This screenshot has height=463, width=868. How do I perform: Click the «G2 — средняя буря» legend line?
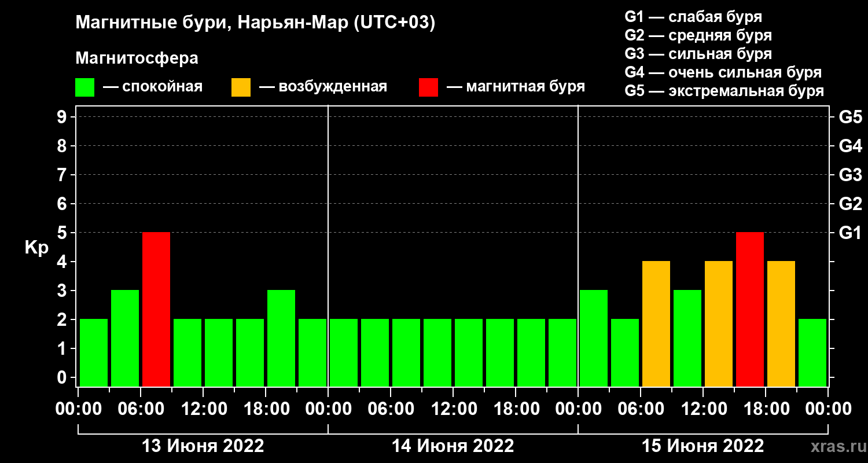click(698, 35)
